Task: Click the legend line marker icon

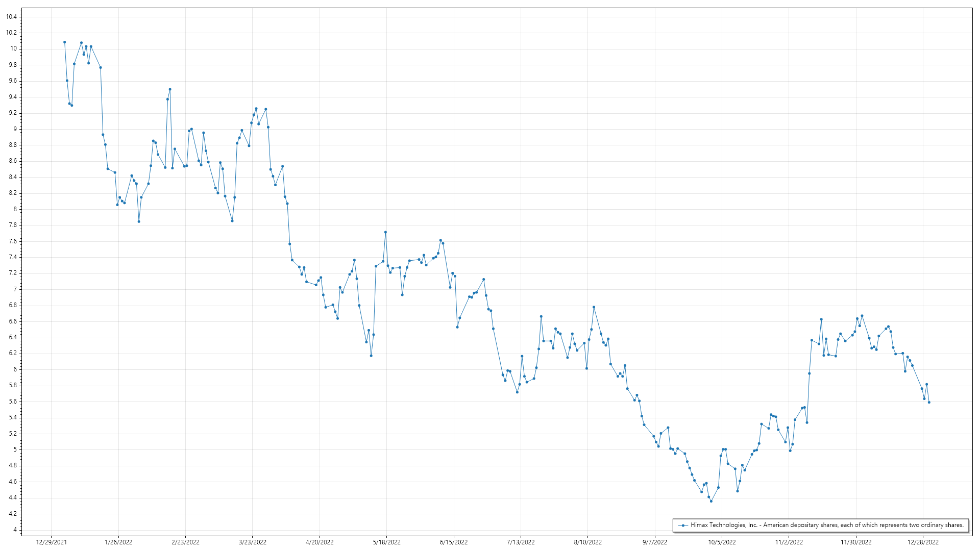Action: [683, 525]
